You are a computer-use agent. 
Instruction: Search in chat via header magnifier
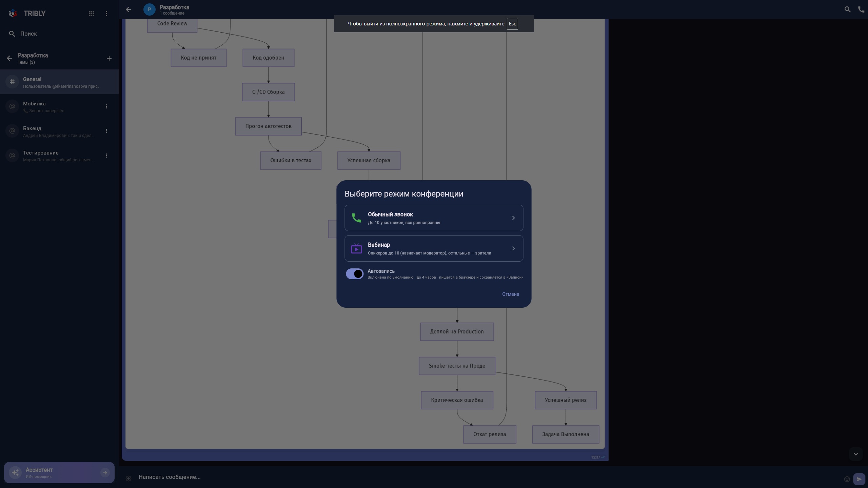click(847, 9)
